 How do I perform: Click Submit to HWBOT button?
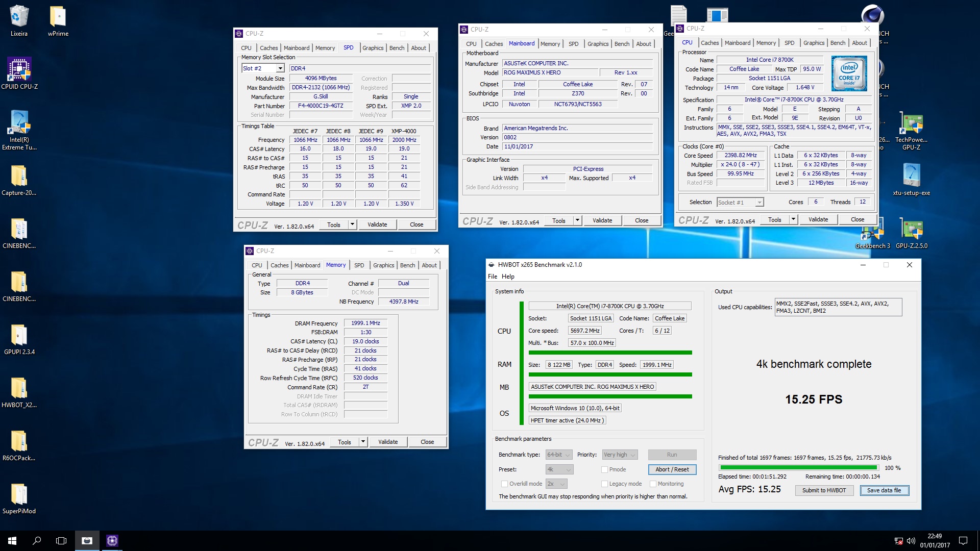click(x=824, y=490)
